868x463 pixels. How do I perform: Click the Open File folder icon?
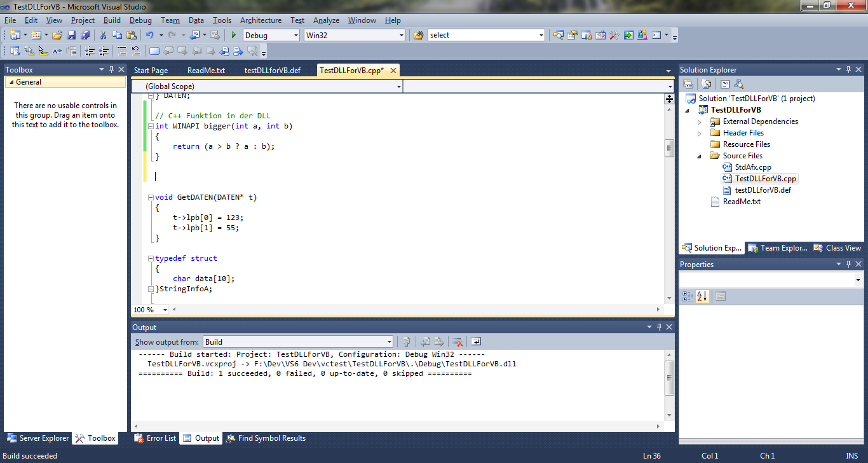coord(57,36)
